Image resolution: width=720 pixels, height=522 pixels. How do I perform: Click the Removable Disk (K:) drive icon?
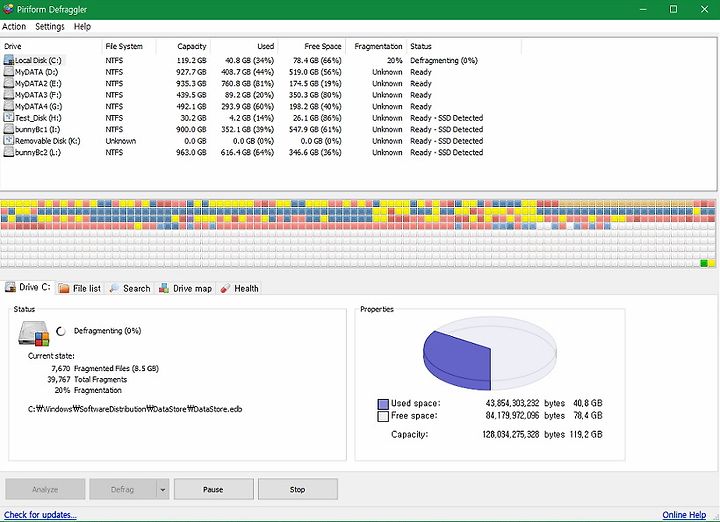[x=9, y=140]
